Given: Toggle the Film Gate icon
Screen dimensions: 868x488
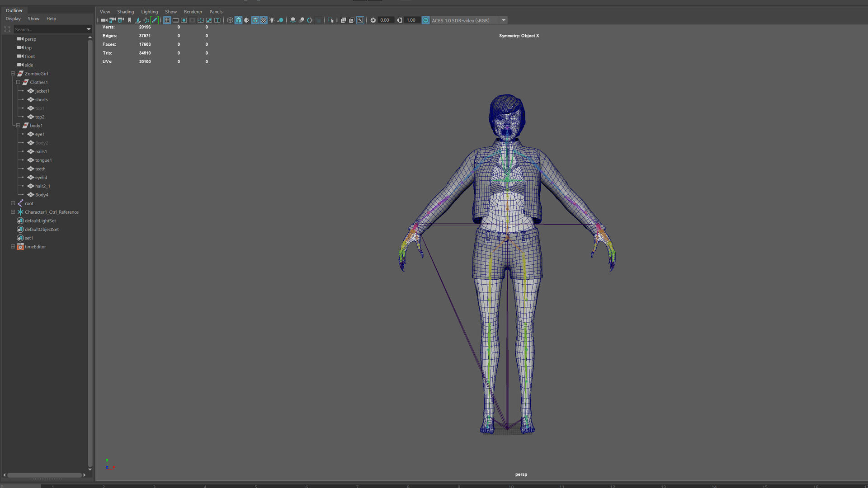Looking at the screenshot, I should click(175, 20).
